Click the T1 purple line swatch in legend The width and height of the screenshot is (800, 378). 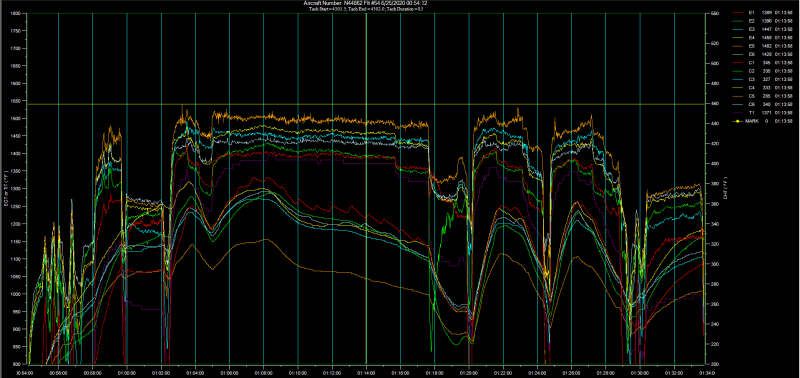click(x=737, y=113)
